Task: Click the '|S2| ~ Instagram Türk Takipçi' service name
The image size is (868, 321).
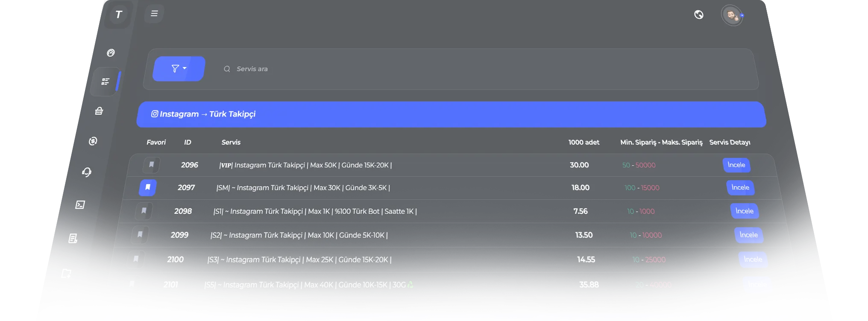Action: 299,235
